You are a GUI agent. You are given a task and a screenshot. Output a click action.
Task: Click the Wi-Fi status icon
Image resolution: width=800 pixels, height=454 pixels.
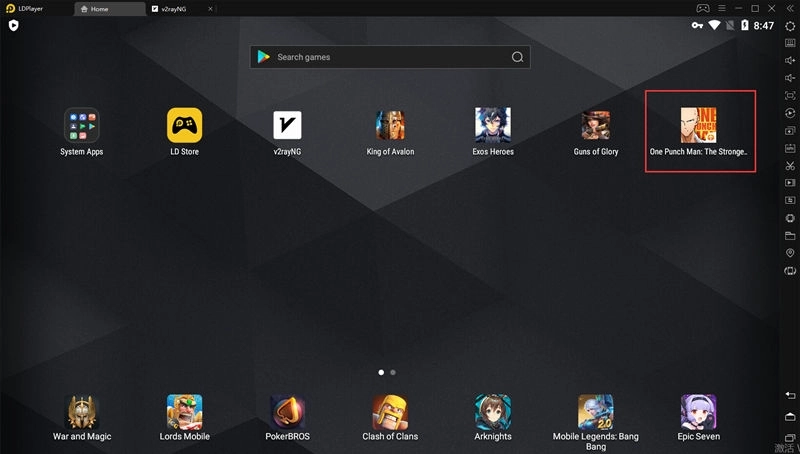(714, 25)
